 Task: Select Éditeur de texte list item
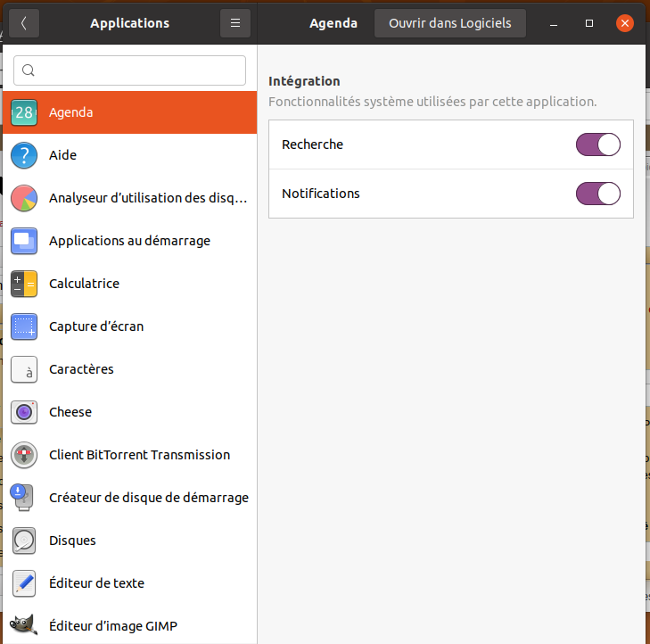[96, 583]
